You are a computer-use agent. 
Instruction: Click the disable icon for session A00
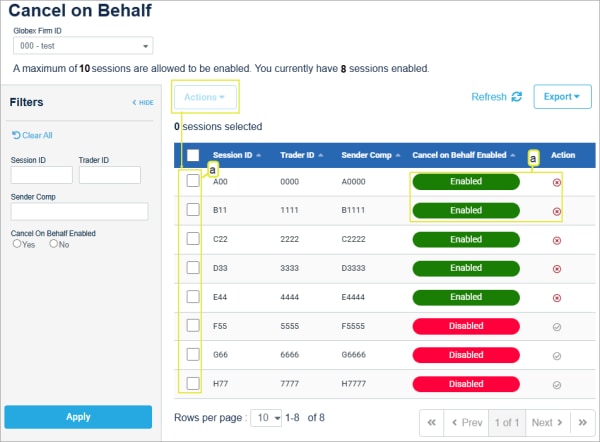point(557,182)
